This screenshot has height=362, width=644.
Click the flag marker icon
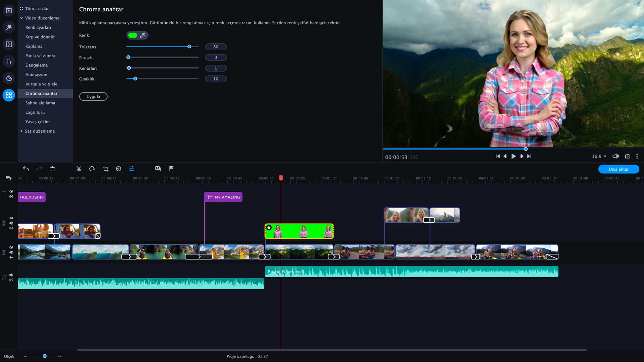coord(171,169)
